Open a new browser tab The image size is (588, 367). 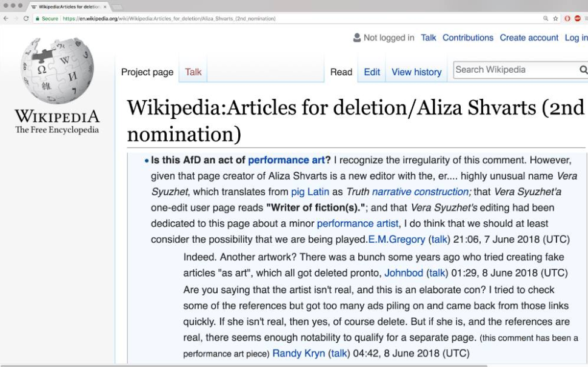click(x=117, y=7)
